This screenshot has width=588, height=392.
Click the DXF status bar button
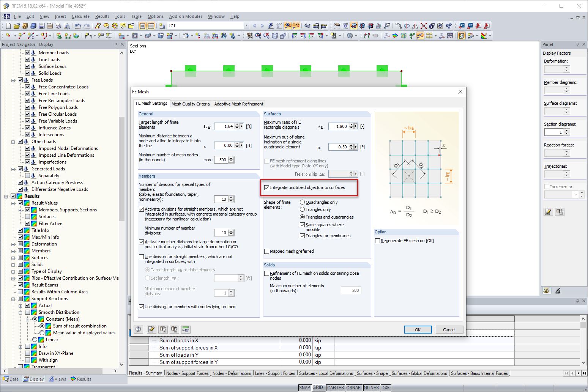[385, 388]
